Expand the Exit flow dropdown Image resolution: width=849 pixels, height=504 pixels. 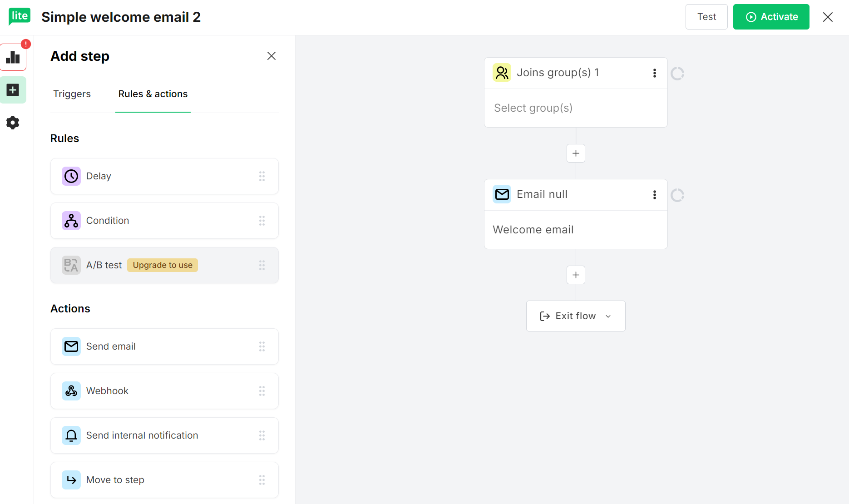pyautogui.click(x=608, y=316)
